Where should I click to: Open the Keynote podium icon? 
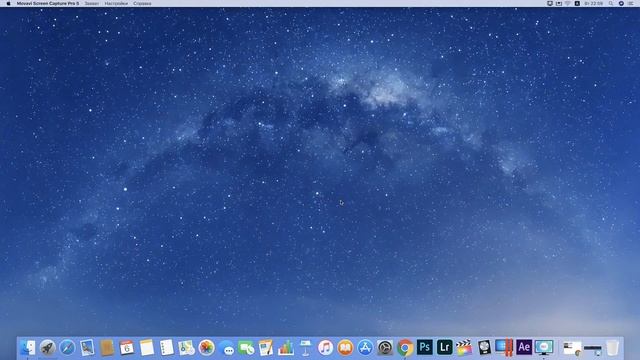click(x=305, y=348)
